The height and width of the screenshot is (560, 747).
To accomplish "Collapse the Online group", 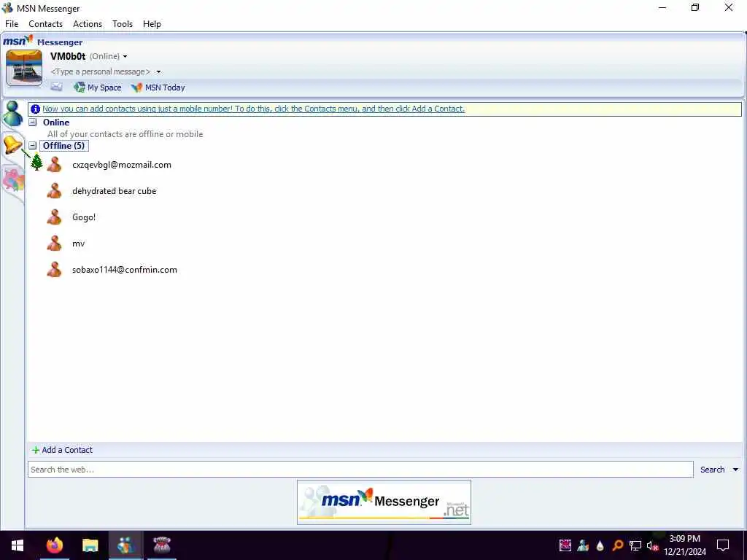I will (x=32, y=122).
